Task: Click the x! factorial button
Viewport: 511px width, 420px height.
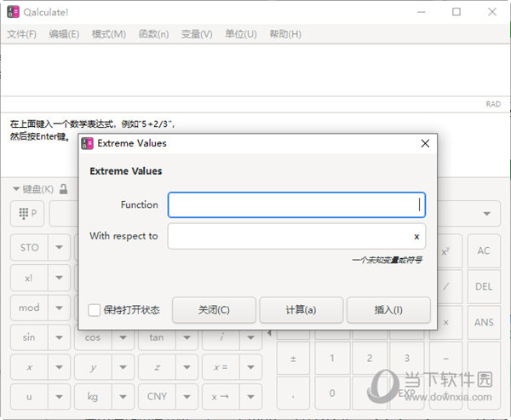Action: click(29, 278)
